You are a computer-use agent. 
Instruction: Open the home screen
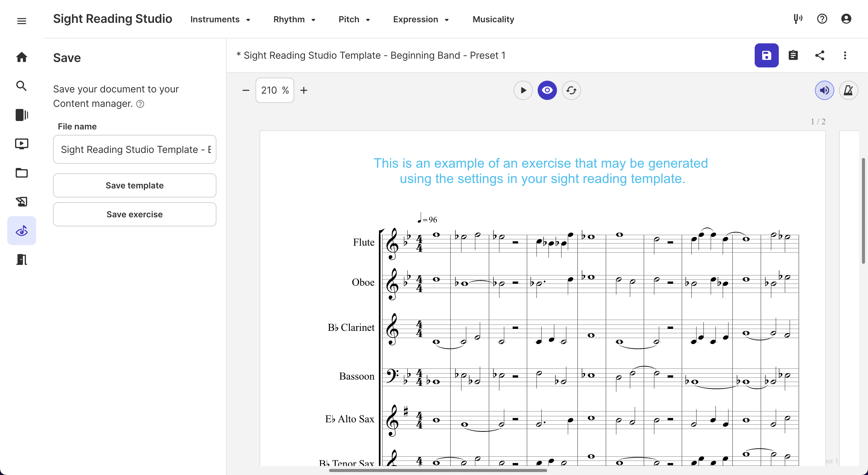tap(21, 57)
